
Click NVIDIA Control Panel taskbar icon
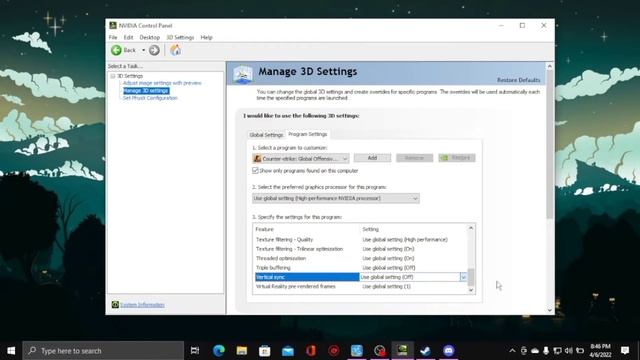[402, 351]
